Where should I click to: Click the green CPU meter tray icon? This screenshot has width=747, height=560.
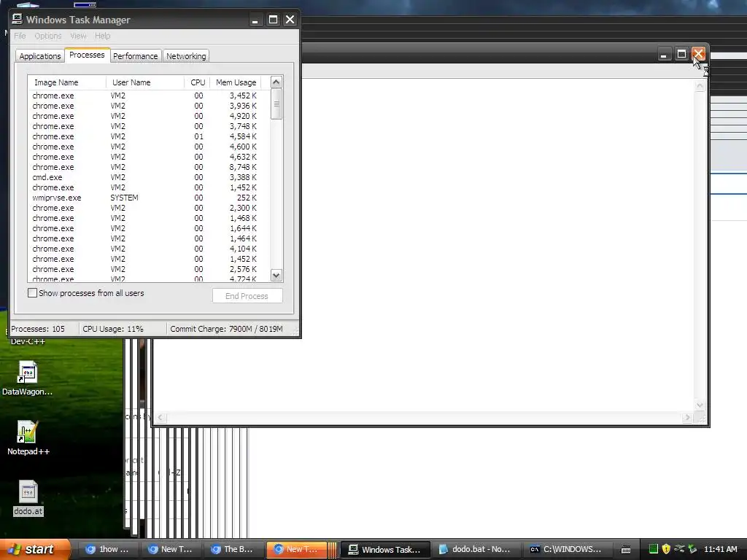tap(653, 549)
